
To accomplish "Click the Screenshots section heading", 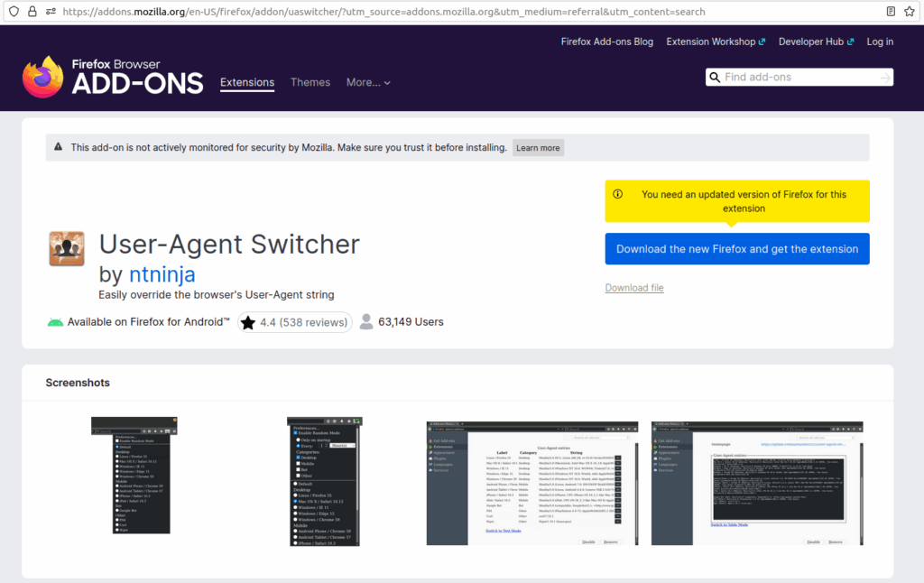I will point(78,383).
